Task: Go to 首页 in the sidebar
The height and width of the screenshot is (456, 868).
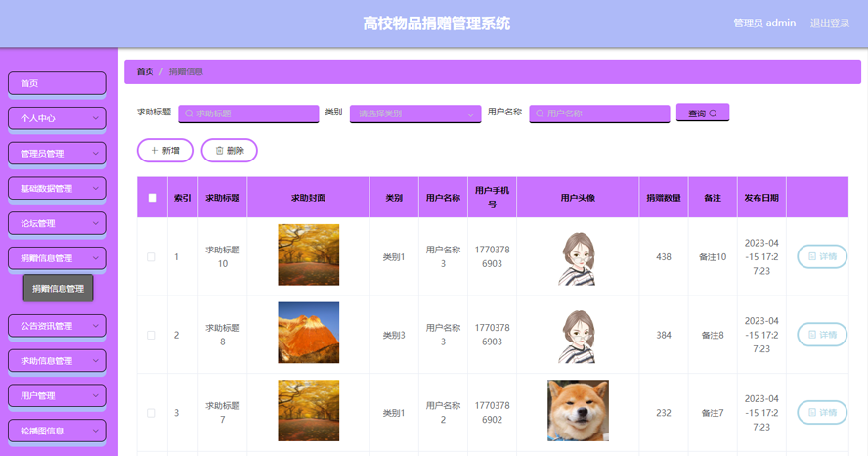Action: pos(57,83)
